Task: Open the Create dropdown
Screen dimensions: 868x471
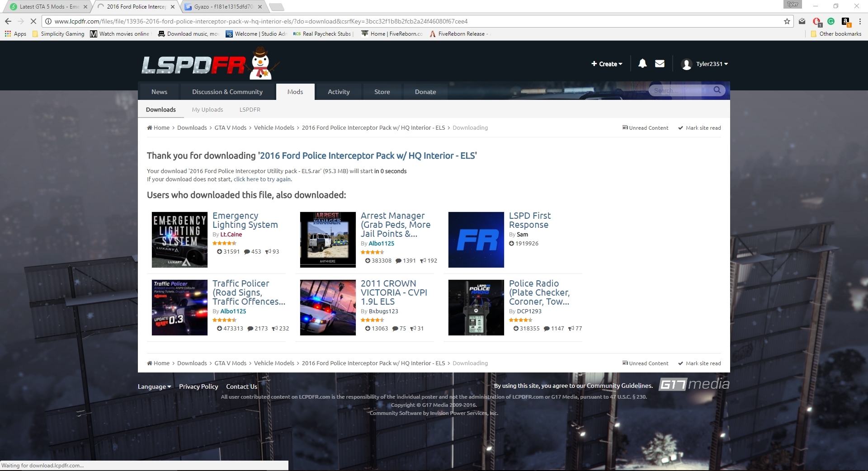Action: 607,64
